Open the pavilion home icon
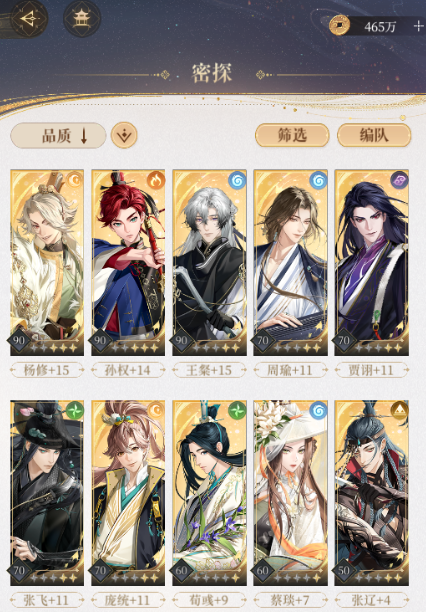 click(x=82, y=18)
